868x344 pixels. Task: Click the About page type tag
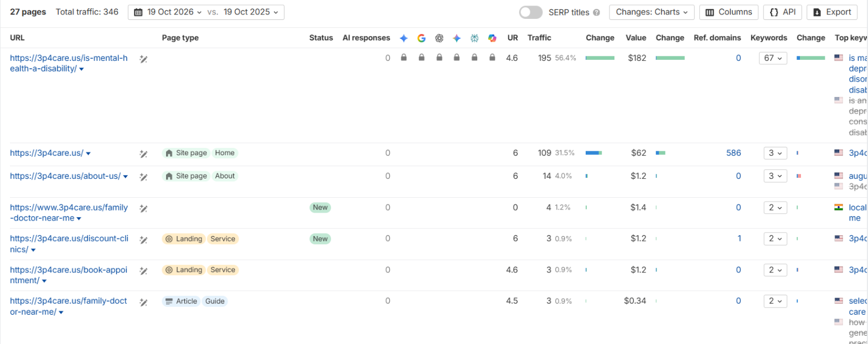[225, 176]
